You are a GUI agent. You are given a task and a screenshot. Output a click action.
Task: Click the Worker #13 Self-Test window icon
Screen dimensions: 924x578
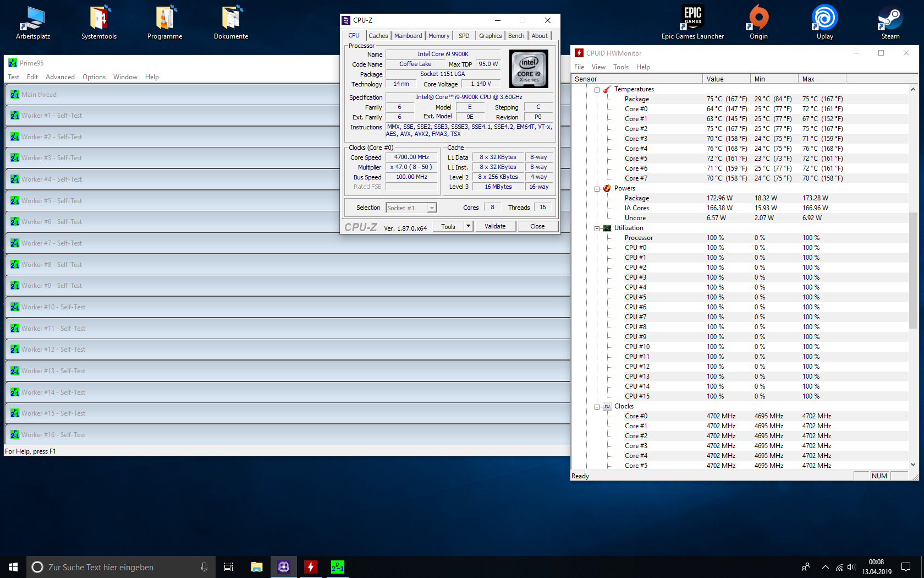[15, 371]
